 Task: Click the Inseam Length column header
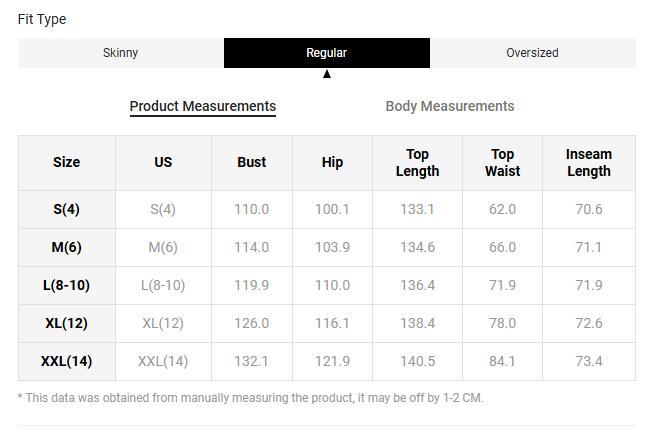coord(588,162)
